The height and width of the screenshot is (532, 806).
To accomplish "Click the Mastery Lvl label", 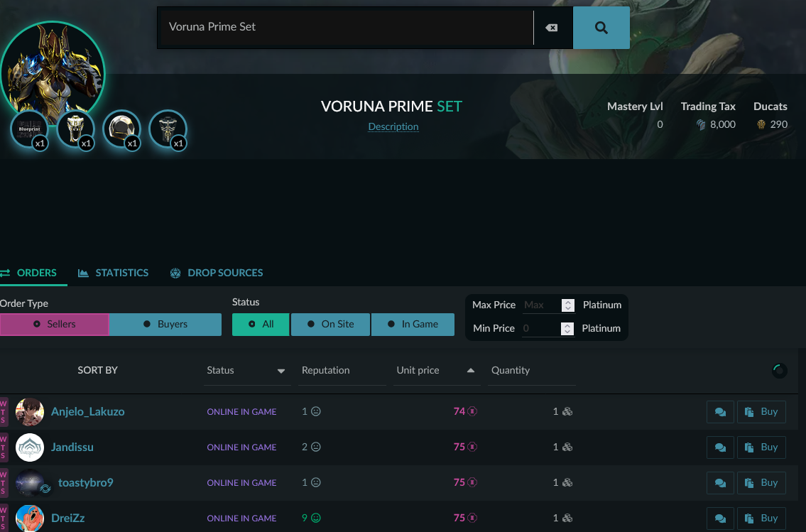I will pos(635,107).
